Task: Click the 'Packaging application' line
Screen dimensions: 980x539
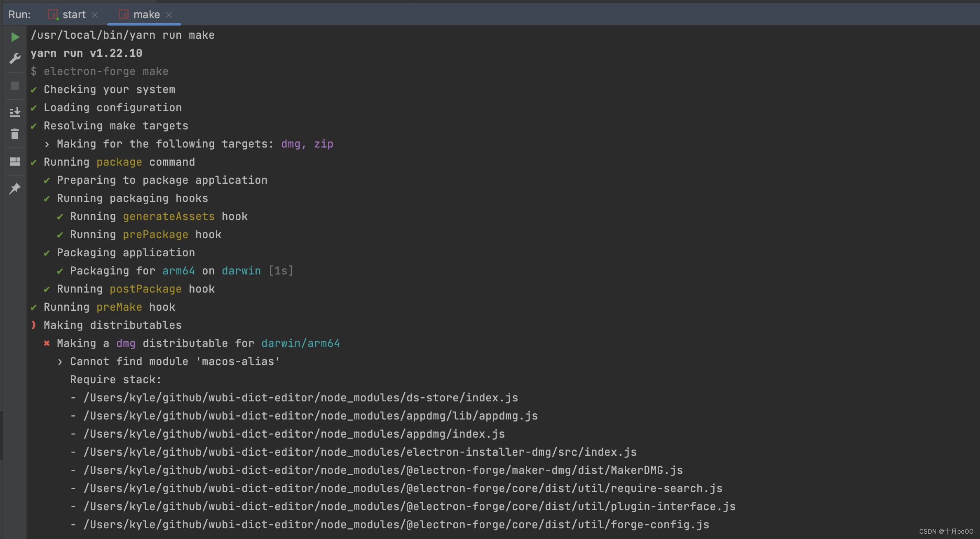Action: click(x=126, y=253)
